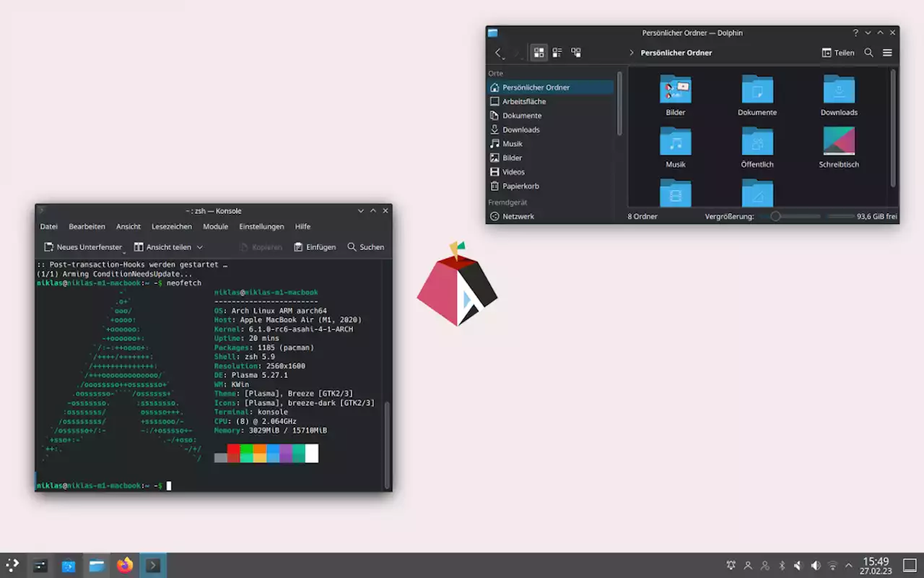Select the Bilder folder in the file view
The image size is (924, 578).
[x=676, y=95]
